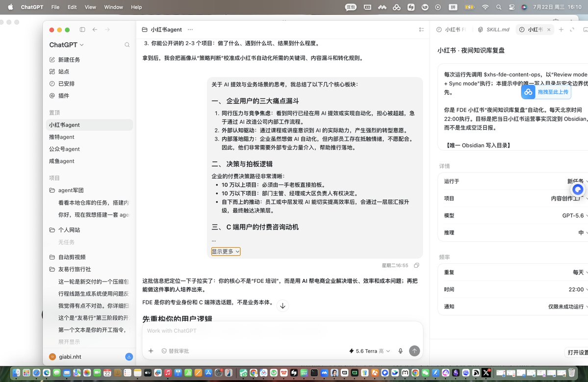Click the 打开设置 button
Screen dimensions: 588x382
[577, 353]
